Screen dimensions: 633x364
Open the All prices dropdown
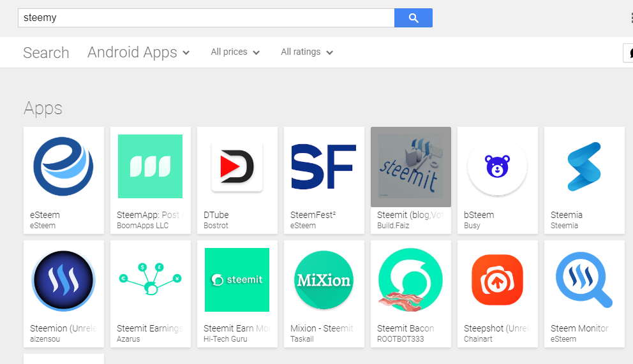point(235,52)
